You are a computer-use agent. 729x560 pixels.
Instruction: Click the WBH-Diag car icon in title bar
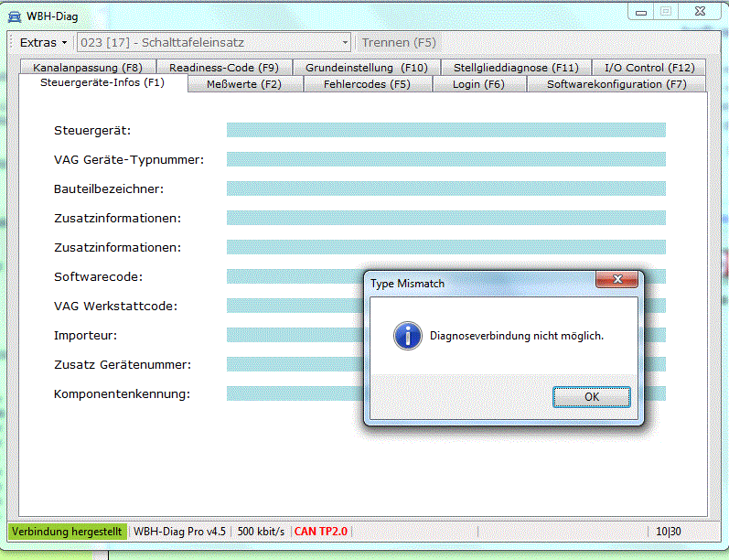[14, 16]
